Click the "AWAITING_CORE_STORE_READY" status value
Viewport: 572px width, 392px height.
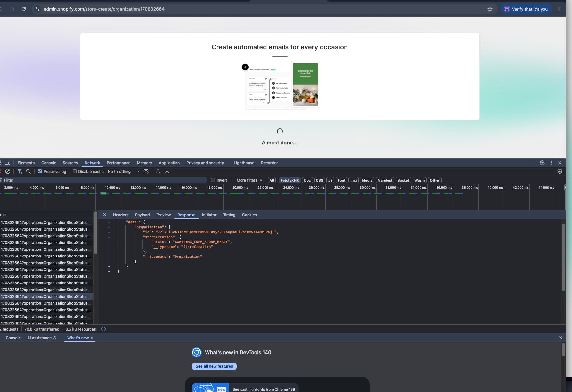pyautogui.click(x=201, y=242)
